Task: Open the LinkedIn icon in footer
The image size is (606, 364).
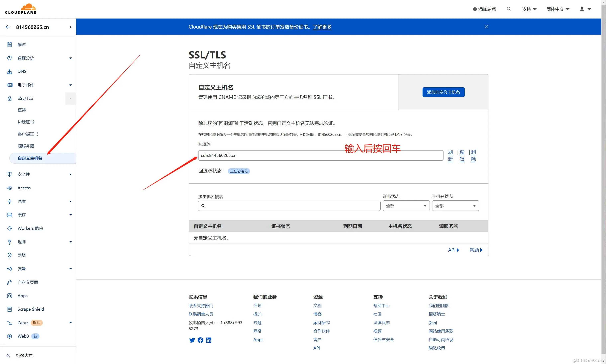Action: pyautogui.click(x=208, y=340)
